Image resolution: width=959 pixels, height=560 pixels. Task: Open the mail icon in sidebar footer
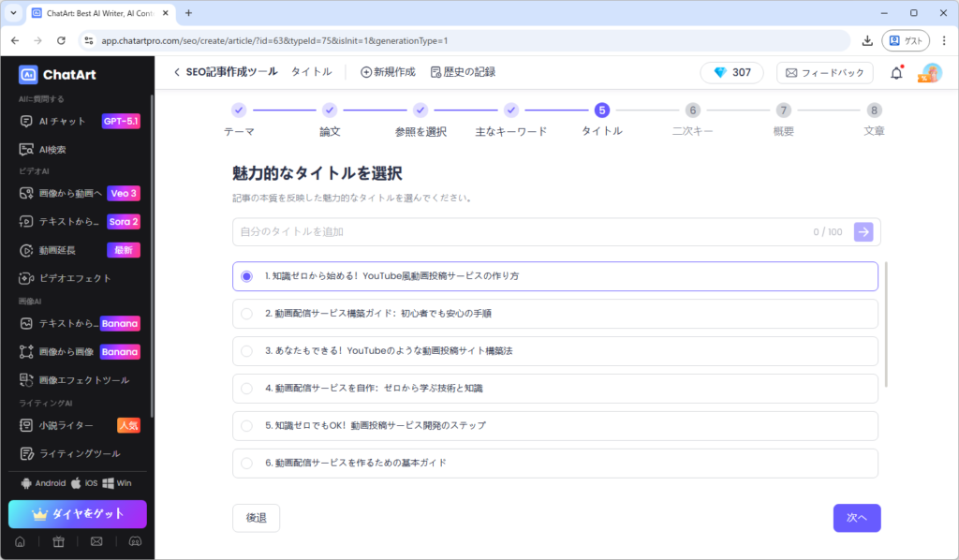[x=96, y=541]
